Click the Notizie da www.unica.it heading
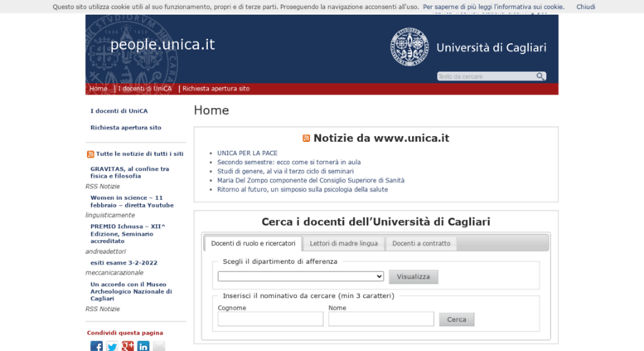 (381, 138)
